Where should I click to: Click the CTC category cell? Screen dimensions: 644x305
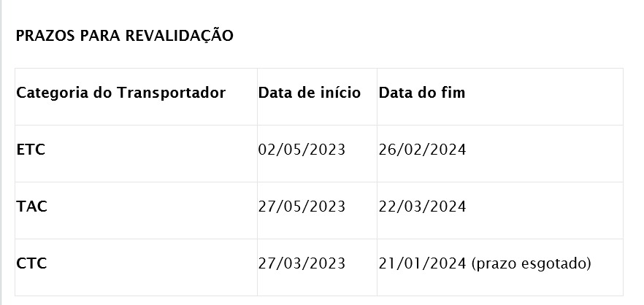[x=31, y=263]
